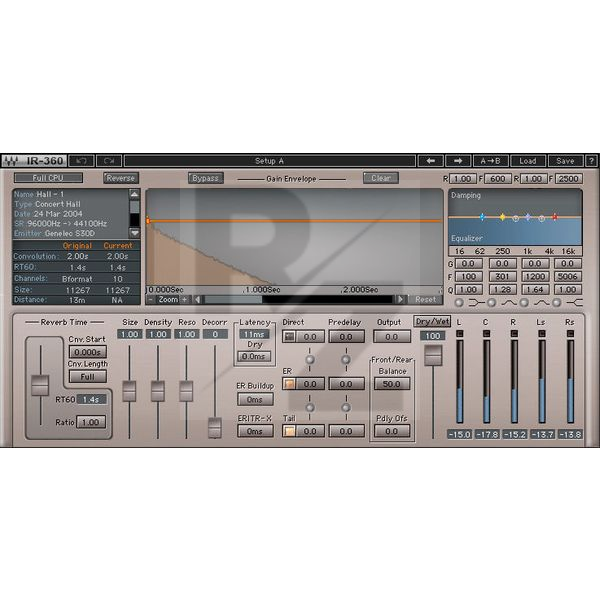Toggle the Bypass button
Screen dimensions: 600x600
[205, 178]
